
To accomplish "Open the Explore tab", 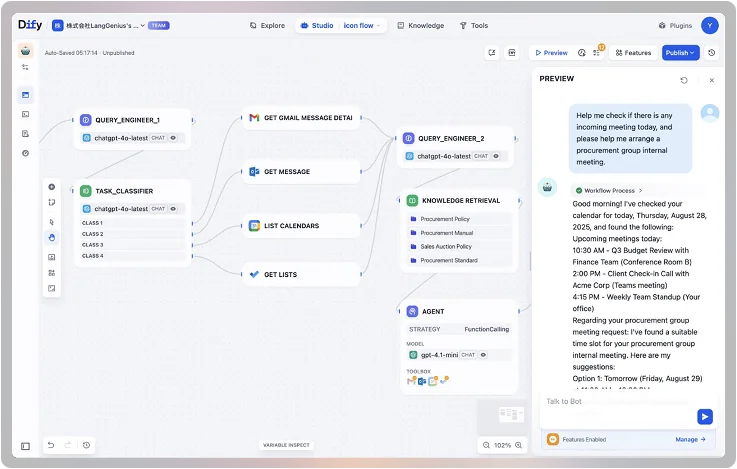I will (267, 25).
